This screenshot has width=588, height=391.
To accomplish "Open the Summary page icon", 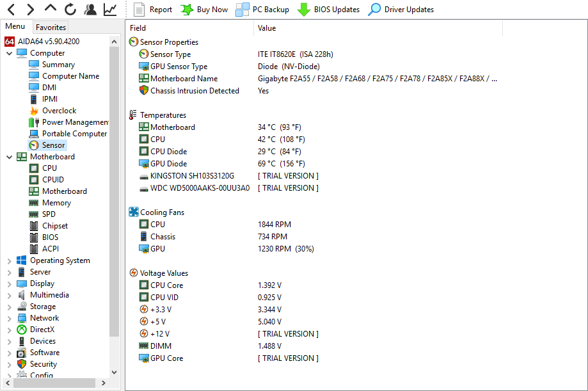I will coord(34,65).
